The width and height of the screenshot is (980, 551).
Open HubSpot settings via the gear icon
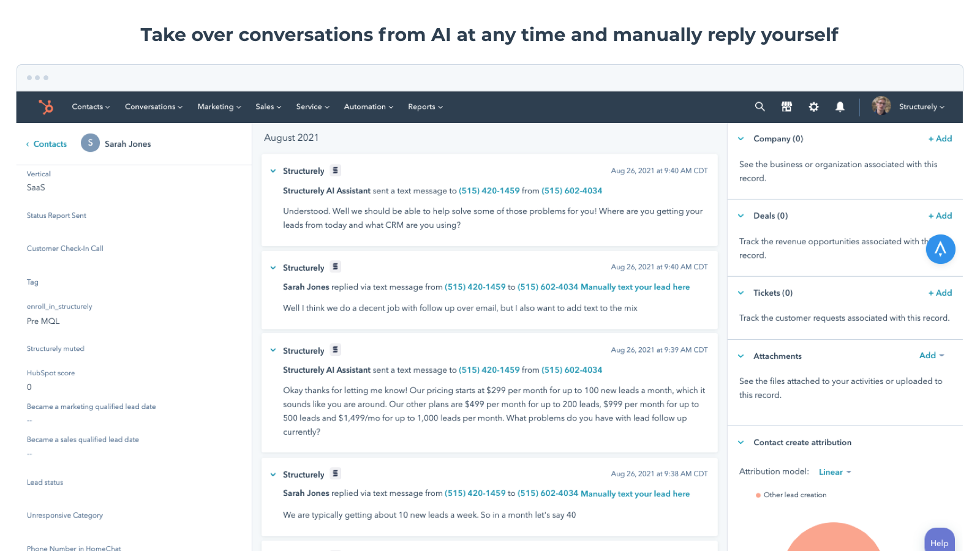point(813,107)
